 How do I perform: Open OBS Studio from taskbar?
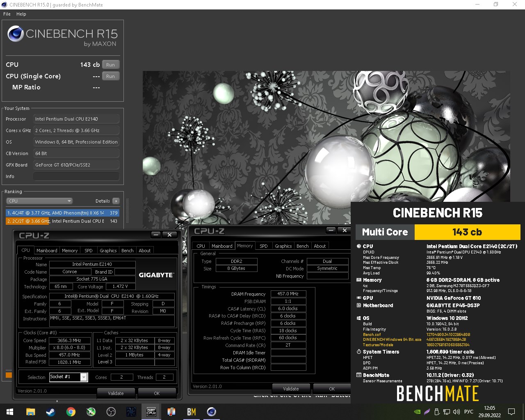pyautogui.click(x=111, y=412)
